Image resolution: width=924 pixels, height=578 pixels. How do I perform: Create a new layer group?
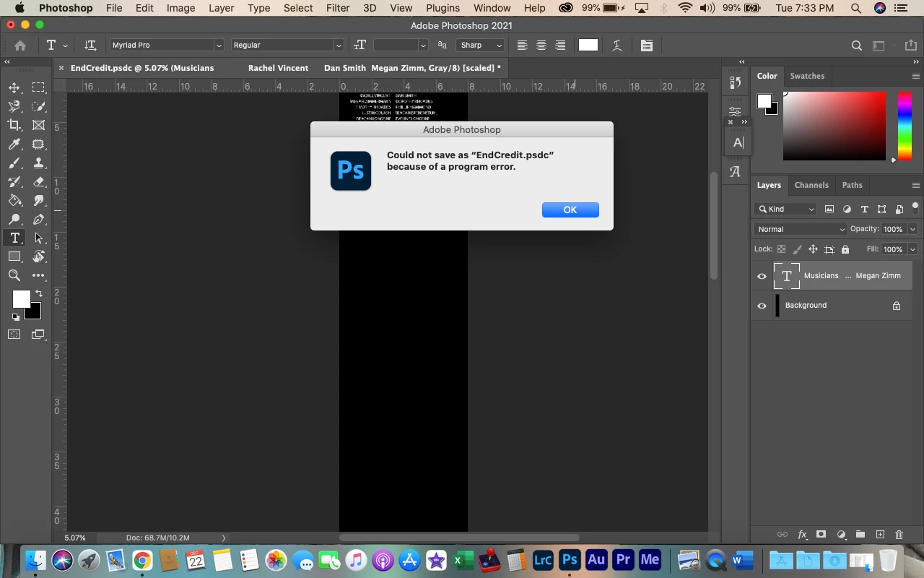click(860, 535)
